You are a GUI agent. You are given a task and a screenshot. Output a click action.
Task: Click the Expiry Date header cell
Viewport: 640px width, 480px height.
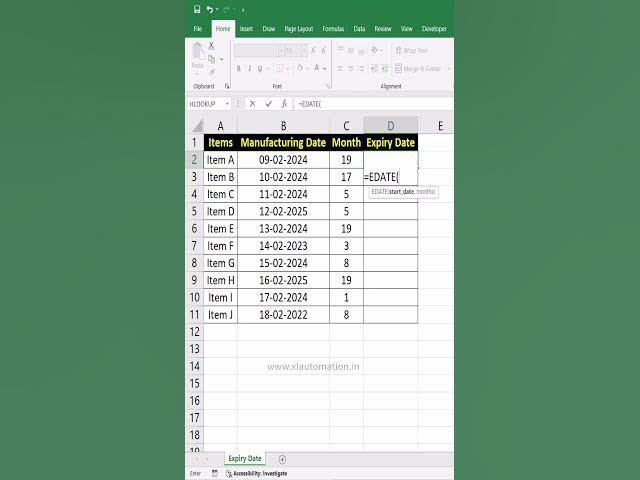coord(391,142)
